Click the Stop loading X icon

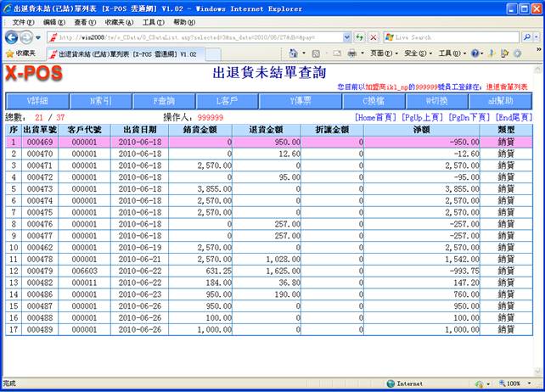point(373,37)
